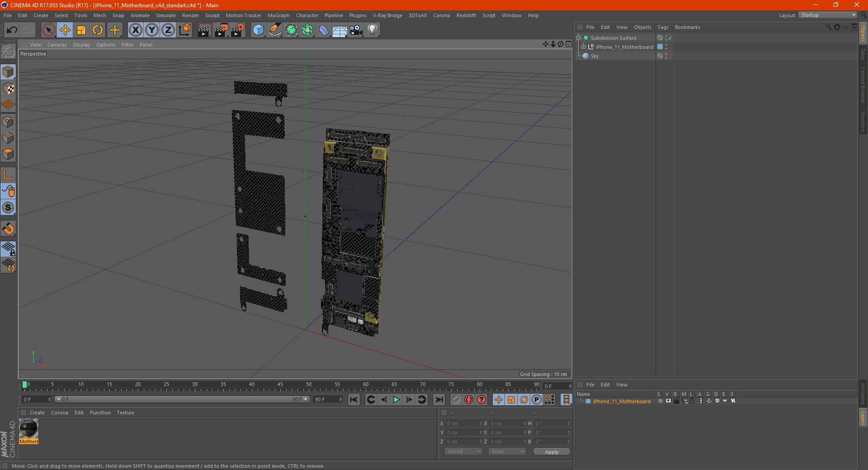868x470 pixels.
Task: Toggle autokeying record button
Action: coord(469,399)
